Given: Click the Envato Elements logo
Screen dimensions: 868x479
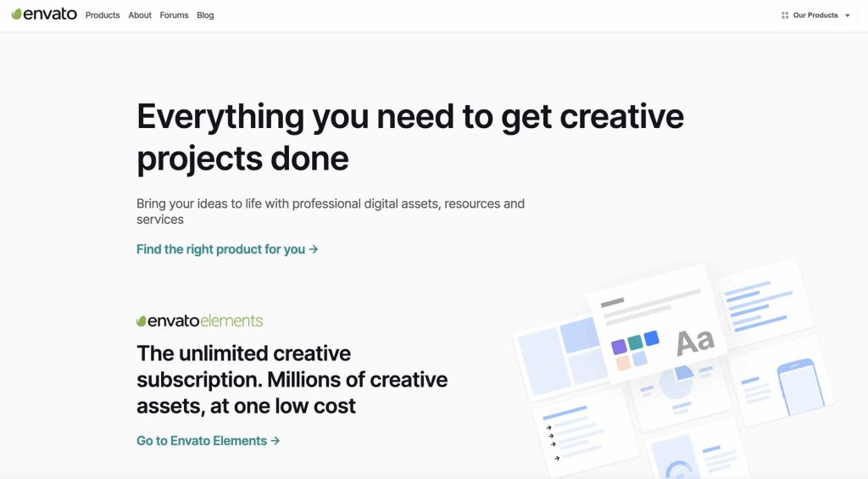Looking at the screenshot, I should (x=199, y=320).
